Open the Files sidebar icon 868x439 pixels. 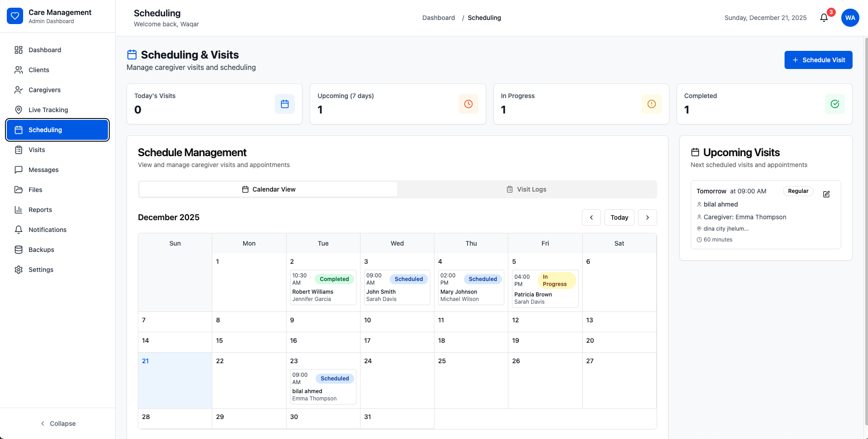click(18, 190)
